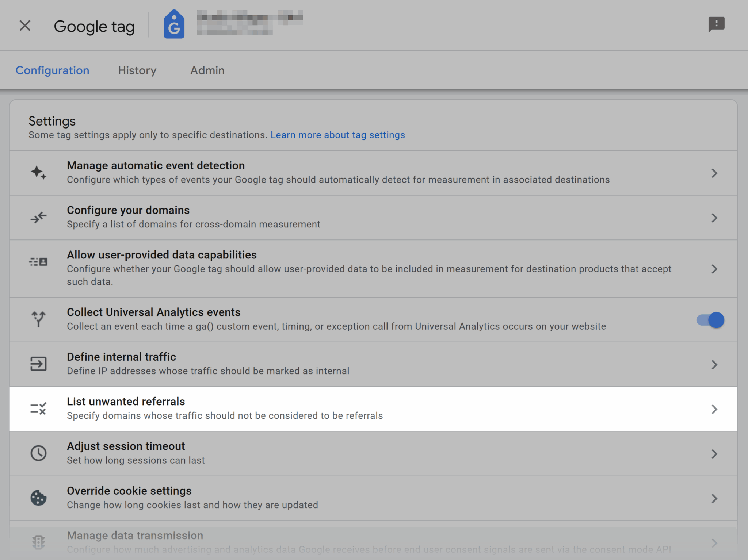Switch to the Admin tab

pyautogui.click(x=207, y=70)
